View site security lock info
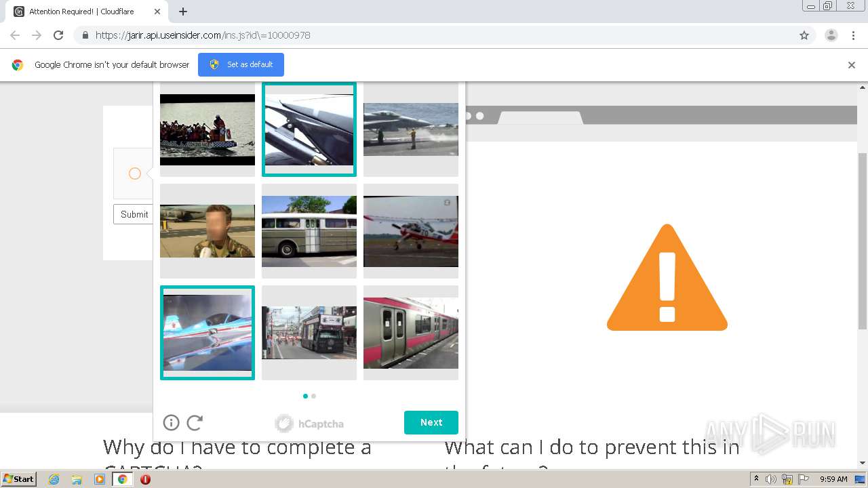This screenshot has width=868, height=488. coord(85,35)
